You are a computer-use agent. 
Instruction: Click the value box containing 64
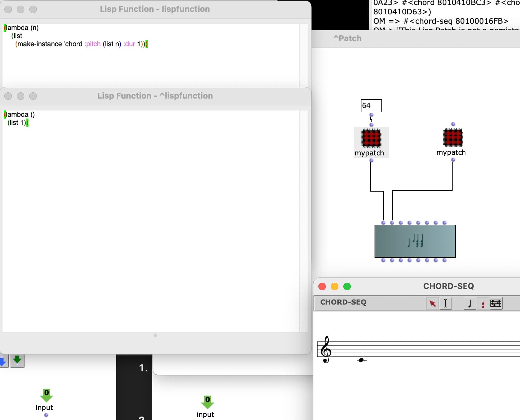click(x=371, y=106)
